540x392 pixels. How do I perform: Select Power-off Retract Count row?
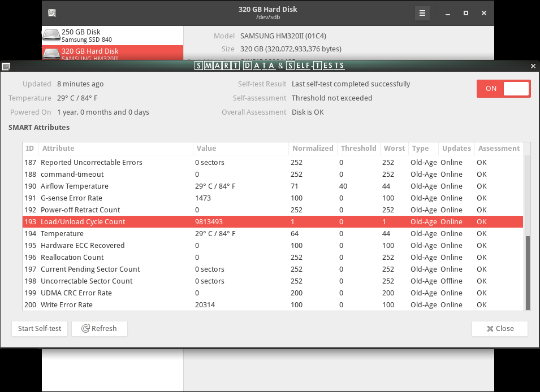click(x=273, y=210)
